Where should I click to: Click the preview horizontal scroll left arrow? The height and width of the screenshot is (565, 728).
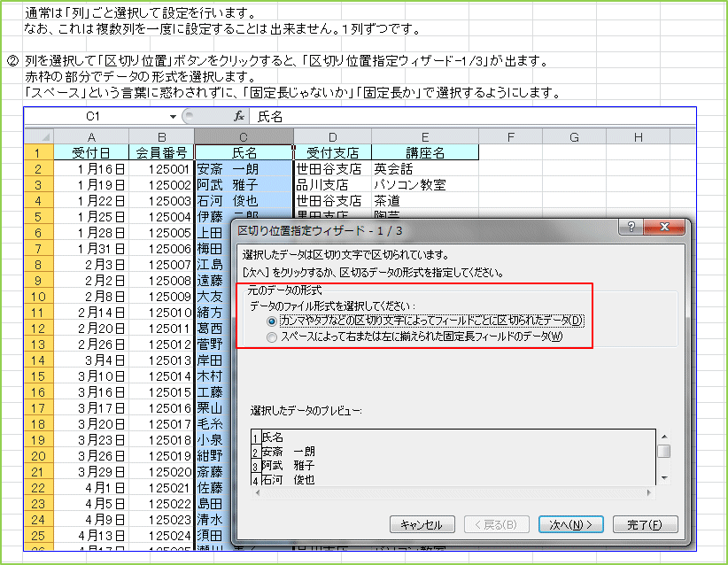pyautogui.click(x=258, y=492)
